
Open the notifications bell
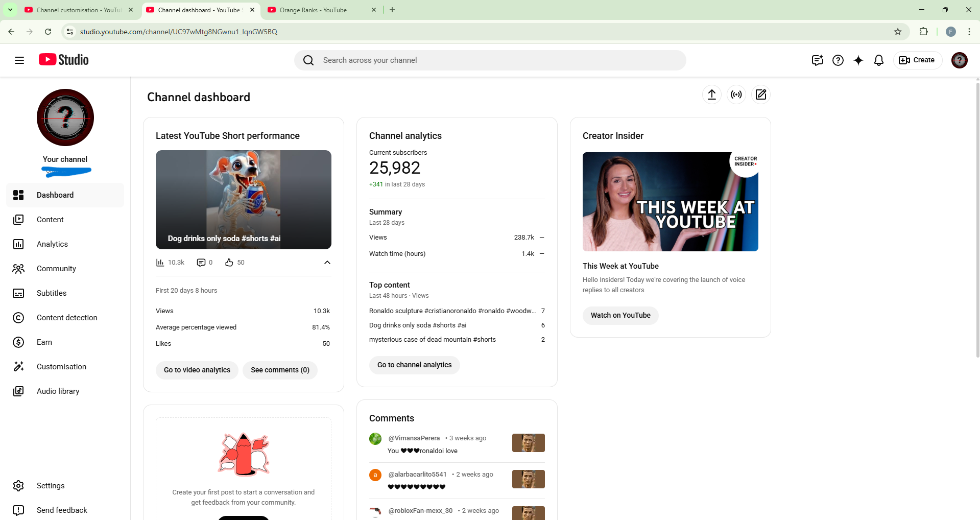878,60
